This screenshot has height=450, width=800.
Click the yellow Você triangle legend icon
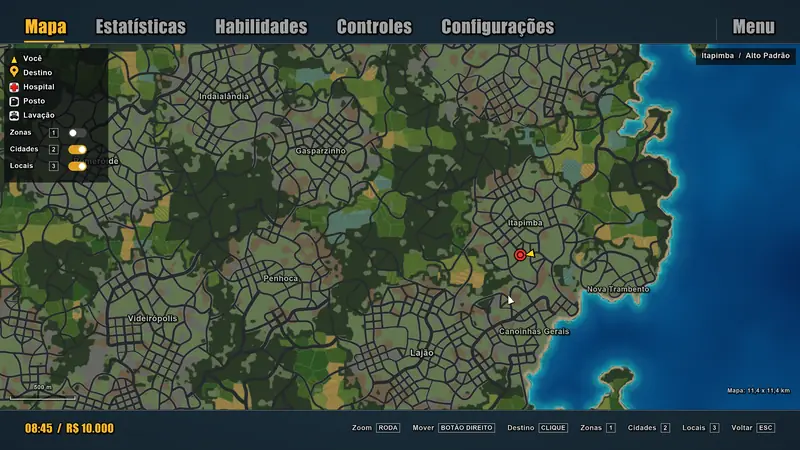point(14,59)
